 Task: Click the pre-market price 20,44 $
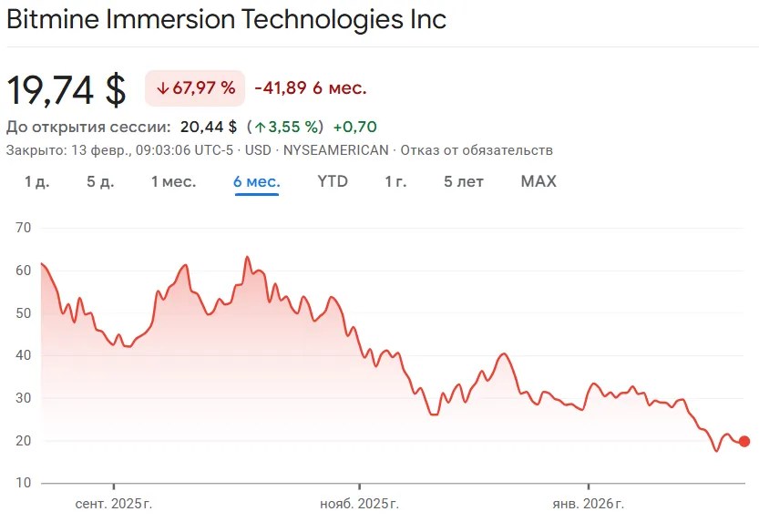[209, 127]
